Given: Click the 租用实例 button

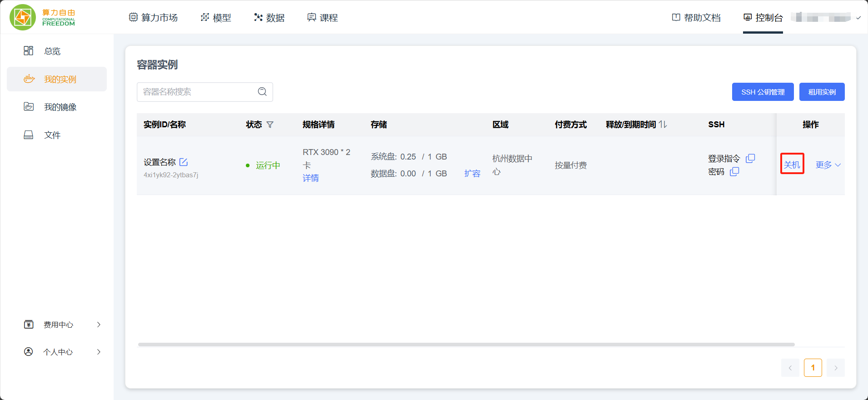Looking at the screenshot, I should pyautogui.click(x=822, y=92).
